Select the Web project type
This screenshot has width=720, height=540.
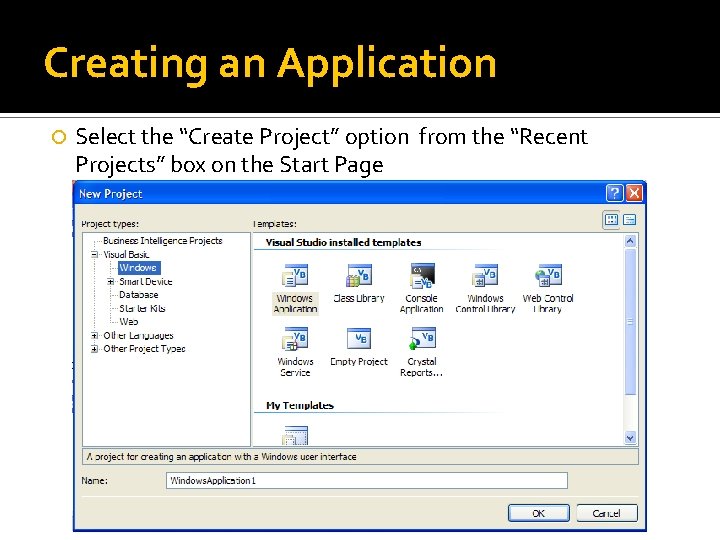129,322
